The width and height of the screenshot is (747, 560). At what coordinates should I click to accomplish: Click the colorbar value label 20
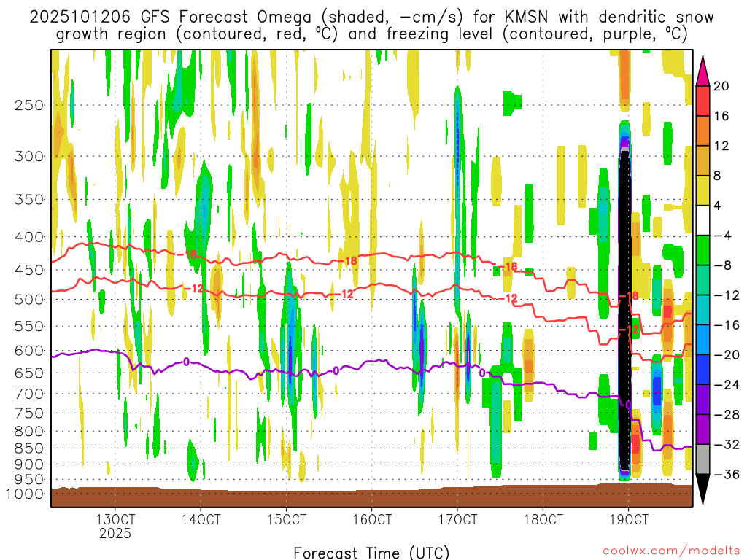click(x=721, y=86)
